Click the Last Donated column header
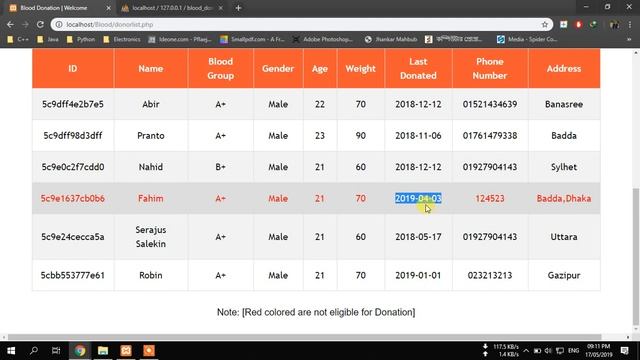The width and height of the screenshot is (640, 360). pyautogui.click(x=418, y=69)
